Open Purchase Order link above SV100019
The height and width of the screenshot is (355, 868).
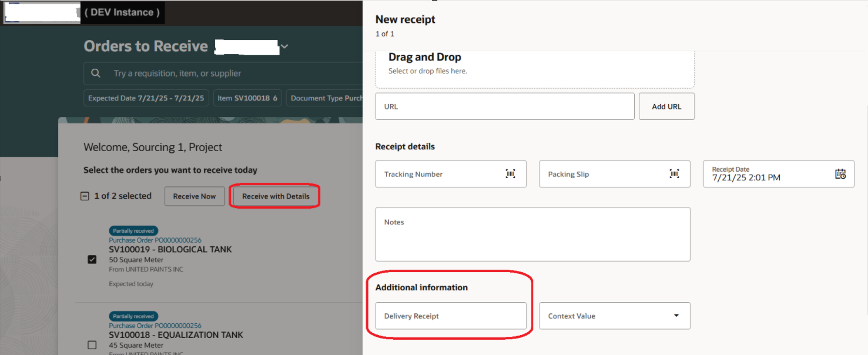click(155, 240)
